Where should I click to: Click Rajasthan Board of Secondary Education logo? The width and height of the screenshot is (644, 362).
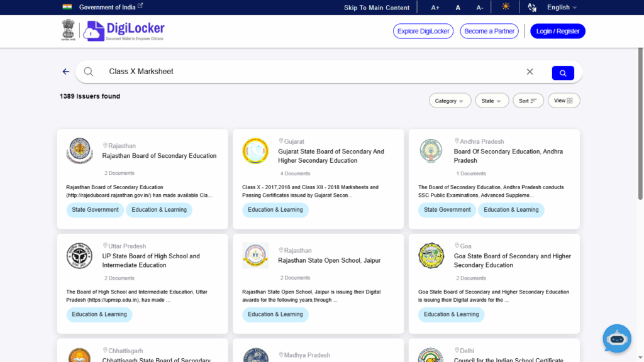coord(80,151)
